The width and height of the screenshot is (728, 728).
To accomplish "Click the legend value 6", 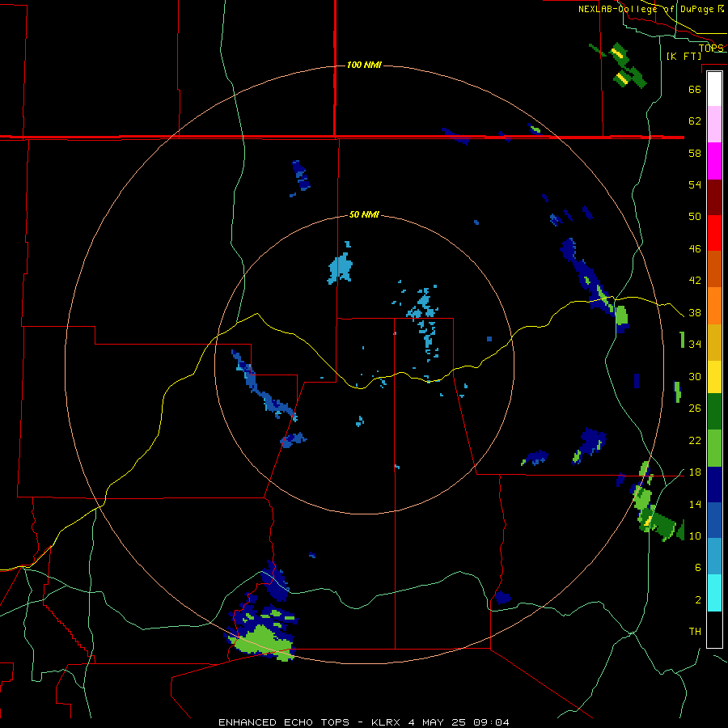I will [697, 568].
